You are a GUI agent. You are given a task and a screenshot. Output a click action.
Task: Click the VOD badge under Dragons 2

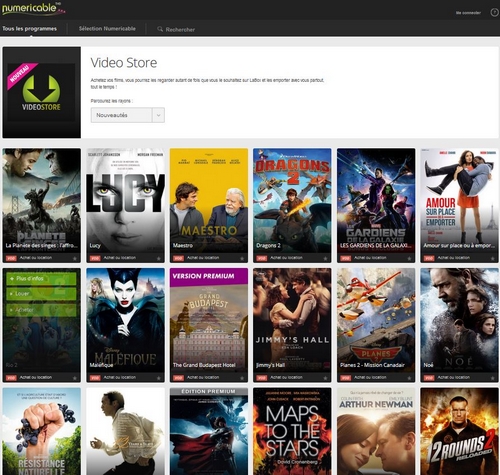pyautogui.click(x=262, y=258)
